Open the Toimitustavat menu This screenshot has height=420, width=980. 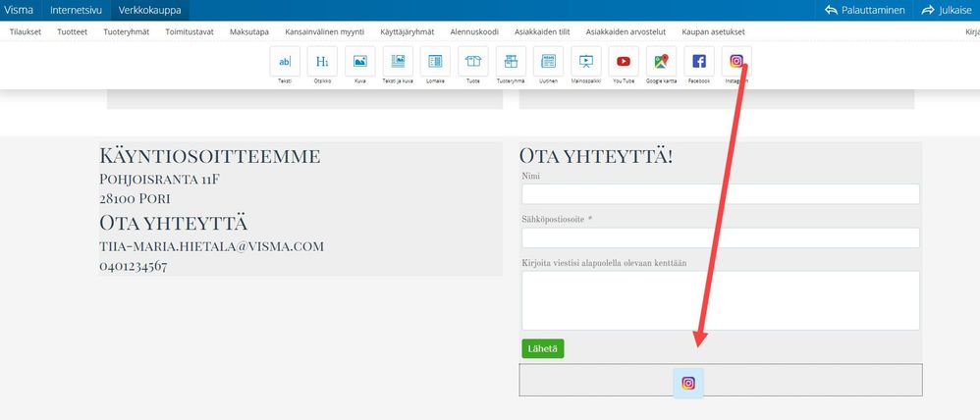(190, 31)
